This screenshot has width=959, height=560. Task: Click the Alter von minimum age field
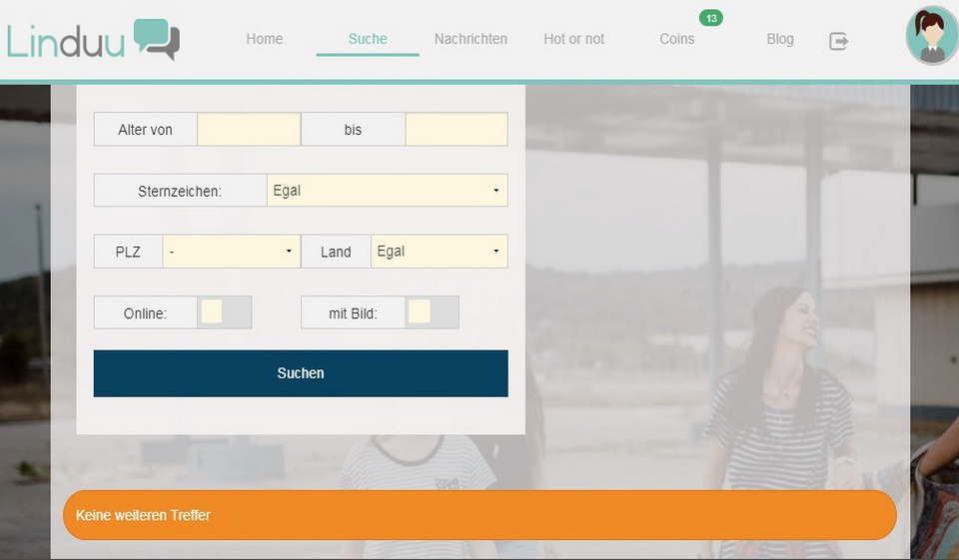point(249,130)
